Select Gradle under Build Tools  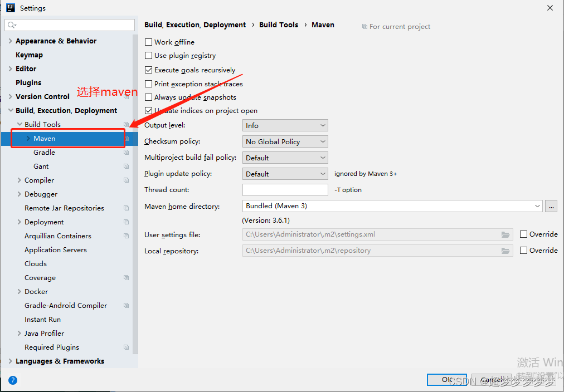(44, 153)
